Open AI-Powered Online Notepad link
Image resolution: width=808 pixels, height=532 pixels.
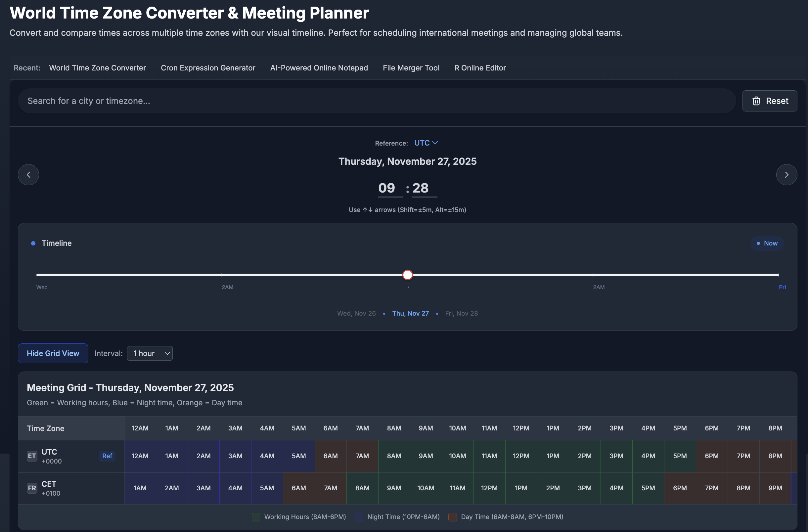pyautogui.click(x=319, y=68)
